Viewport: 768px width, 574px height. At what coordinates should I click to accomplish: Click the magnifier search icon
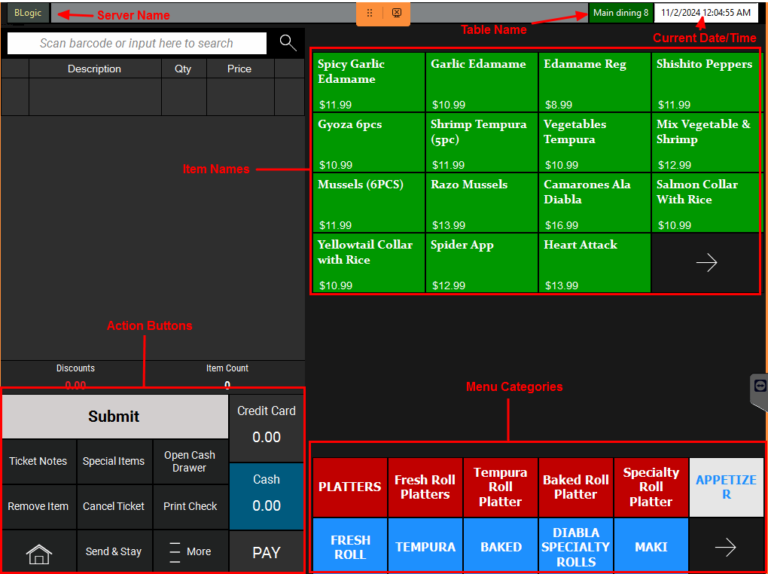[x=288, y=43]
